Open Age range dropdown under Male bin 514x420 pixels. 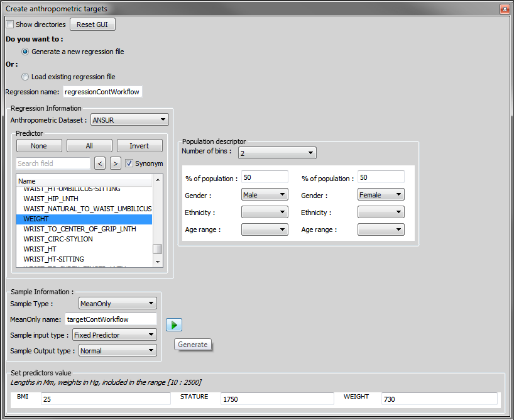pos(265,229)
